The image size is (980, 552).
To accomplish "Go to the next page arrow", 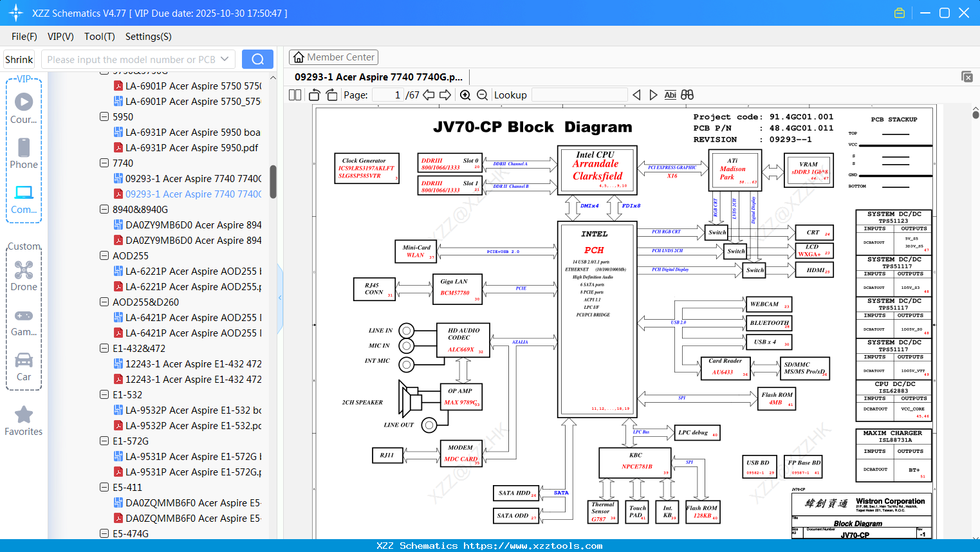I will coord(445,95).
